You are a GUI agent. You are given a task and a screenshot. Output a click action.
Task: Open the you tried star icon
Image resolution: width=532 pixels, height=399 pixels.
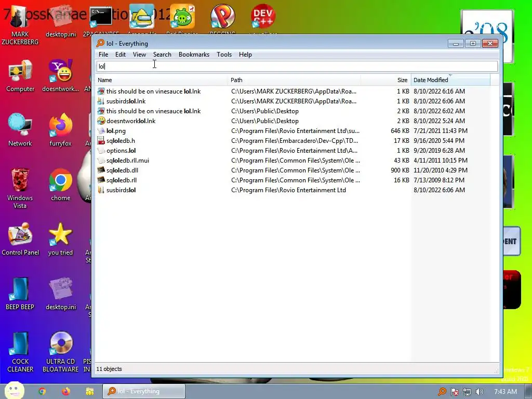click(60, 239)
